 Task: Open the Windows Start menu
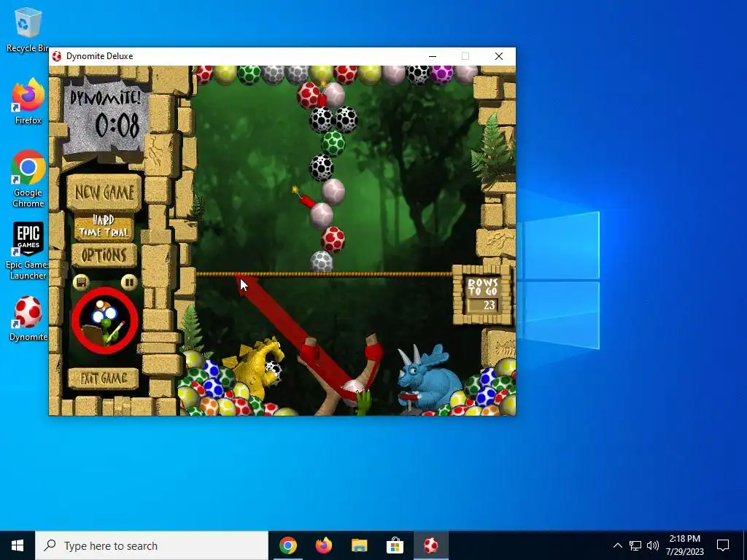tap(18, 545)
